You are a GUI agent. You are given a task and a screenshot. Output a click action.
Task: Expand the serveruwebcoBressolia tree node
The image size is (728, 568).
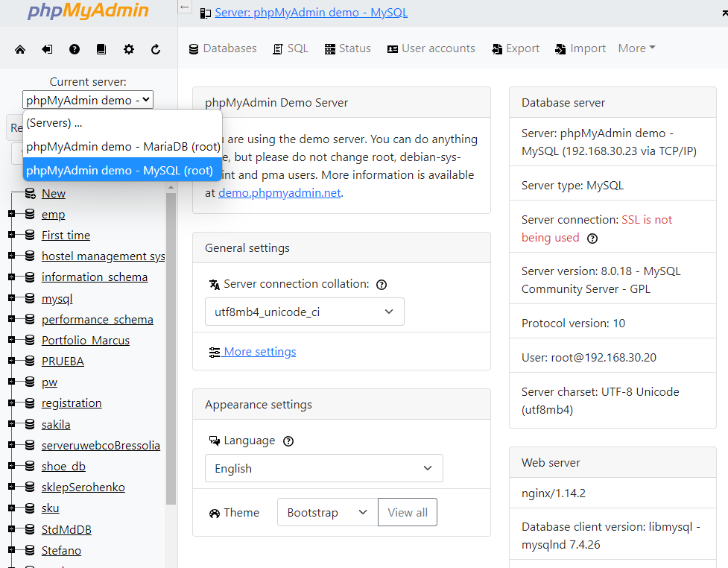pyautogui.click(x=12, y=445)
